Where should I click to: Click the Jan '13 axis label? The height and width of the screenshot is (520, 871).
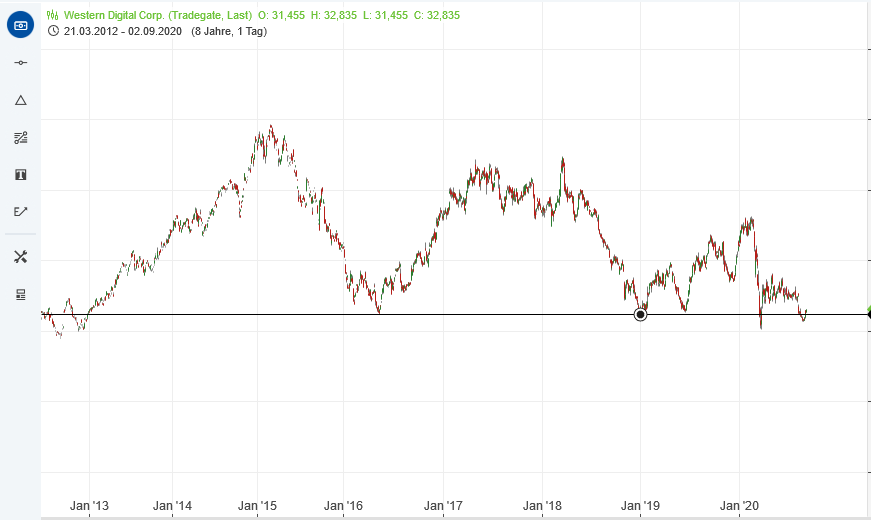89,506
